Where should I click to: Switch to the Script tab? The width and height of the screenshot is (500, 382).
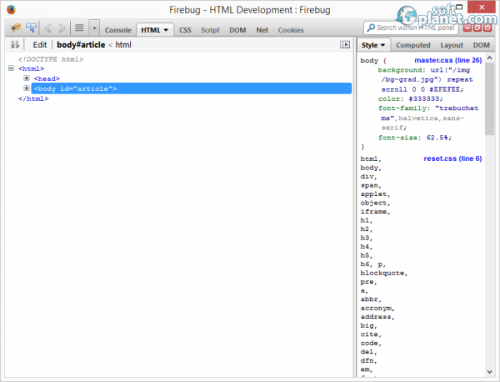click(x=210, y=30)
